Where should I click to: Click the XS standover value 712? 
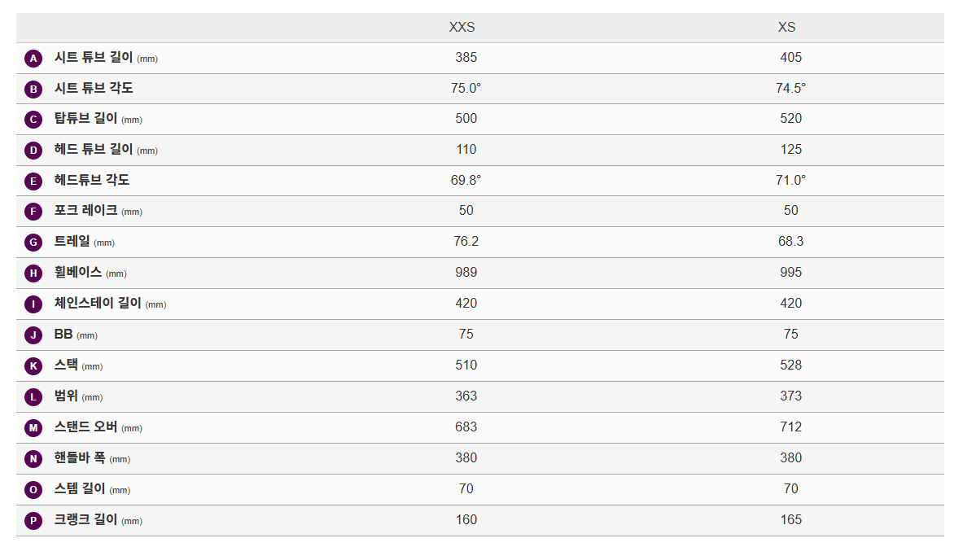click(x=790, y=427)
